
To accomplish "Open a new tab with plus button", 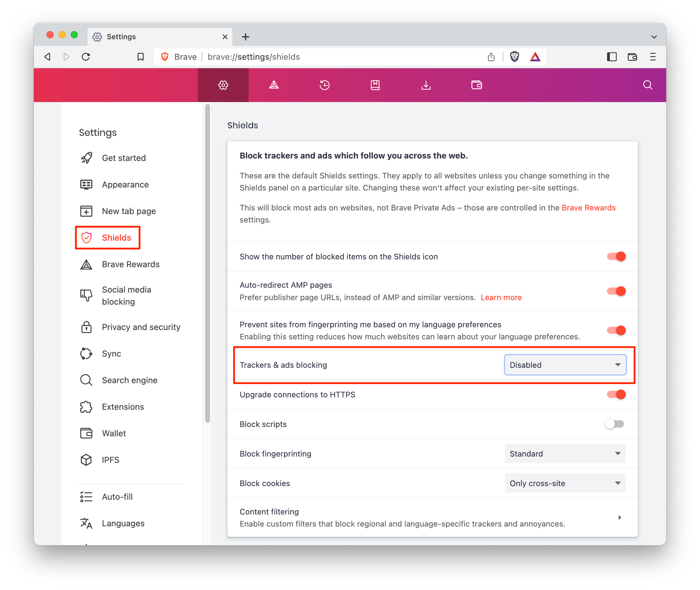I will (246, 37).
